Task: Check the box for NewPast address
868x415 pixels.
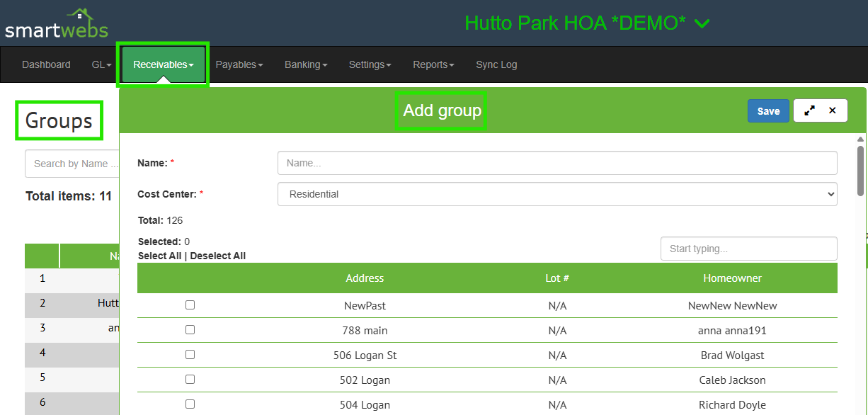Action: pos(190,305)
